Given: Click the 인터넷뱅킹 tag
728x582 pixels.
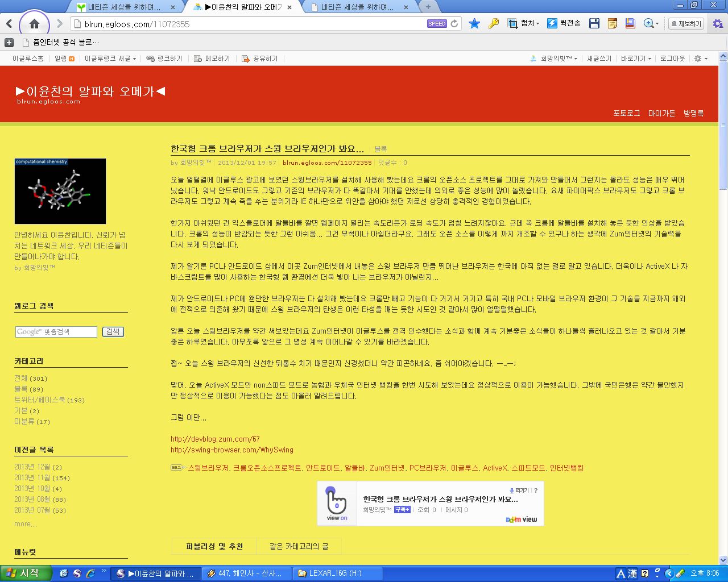Looking at the screenshot, I should (x=566, y=468).
